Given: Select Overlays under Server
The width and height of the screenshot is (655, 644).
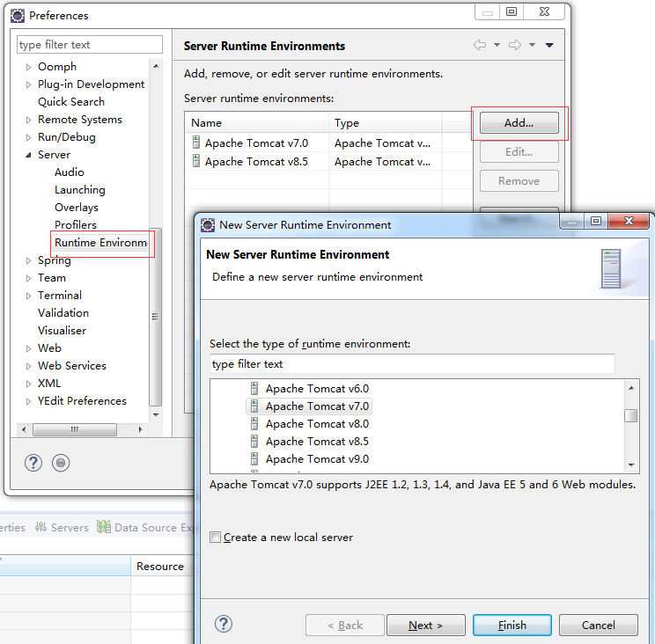Looking at the screenshot, I should tap(77, 208).
